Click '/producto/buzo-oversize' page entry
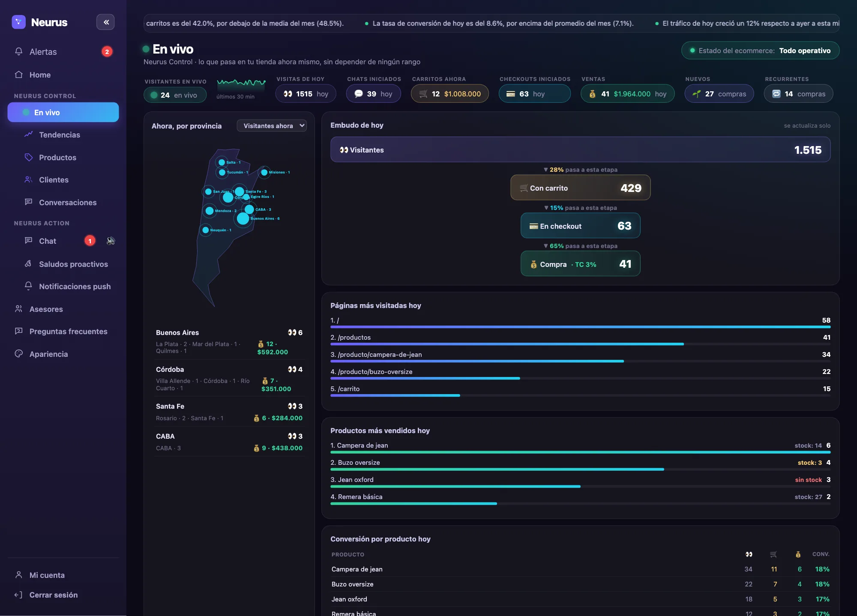This screenshot has width=857, height=616. click(x=375, y=371)
